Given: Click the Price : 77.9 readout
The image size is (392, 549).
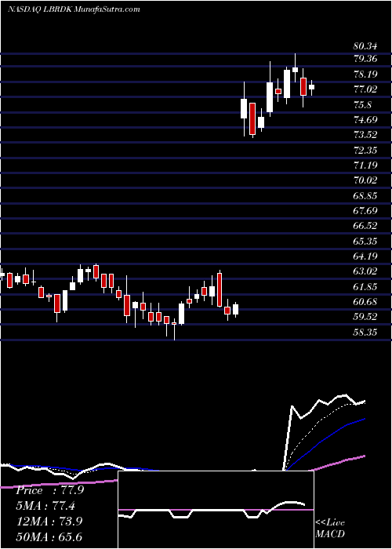Looking at the screenshot, I should click(x=49, y=490).
